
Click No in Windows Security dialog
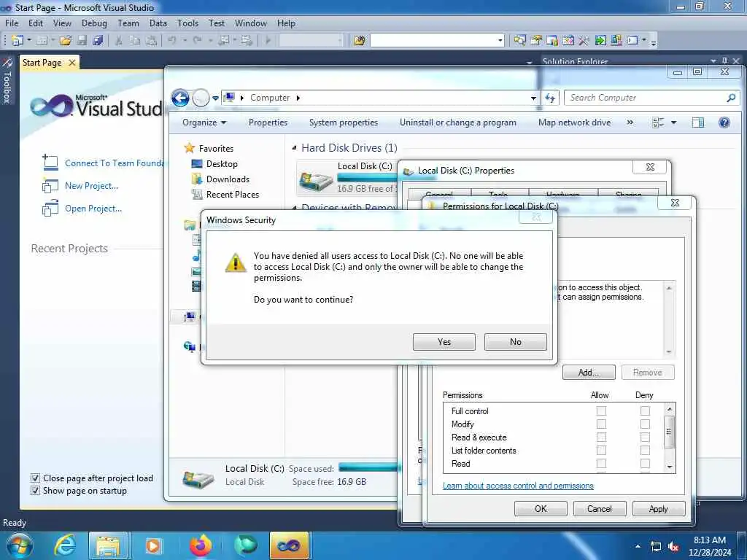(516, 342)
